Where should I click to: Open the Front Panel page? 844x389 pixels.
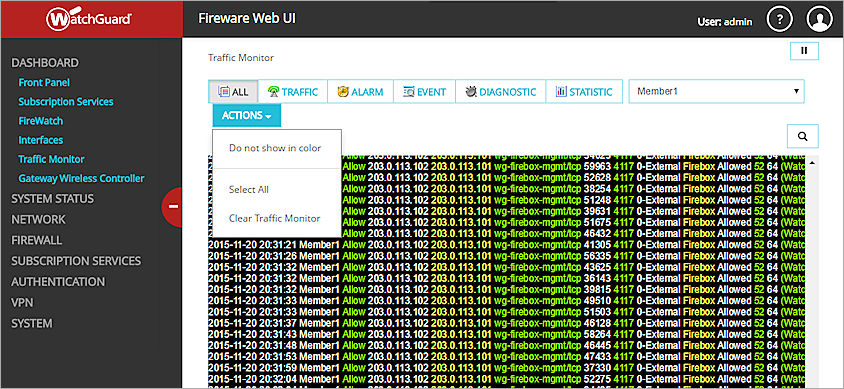pyautogui.click(x=44, y=82)
